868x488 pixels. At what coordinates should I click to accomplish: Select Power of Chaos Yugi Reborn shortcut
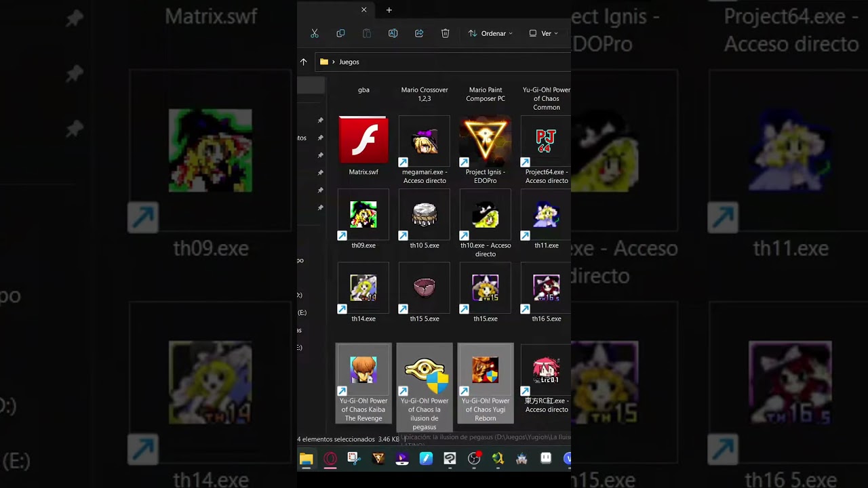coord(486,383)
